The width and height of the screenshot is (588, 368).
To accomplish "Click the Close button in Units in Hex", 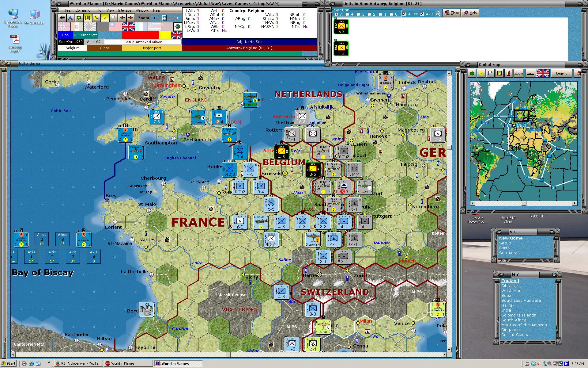I will [452, 13].
